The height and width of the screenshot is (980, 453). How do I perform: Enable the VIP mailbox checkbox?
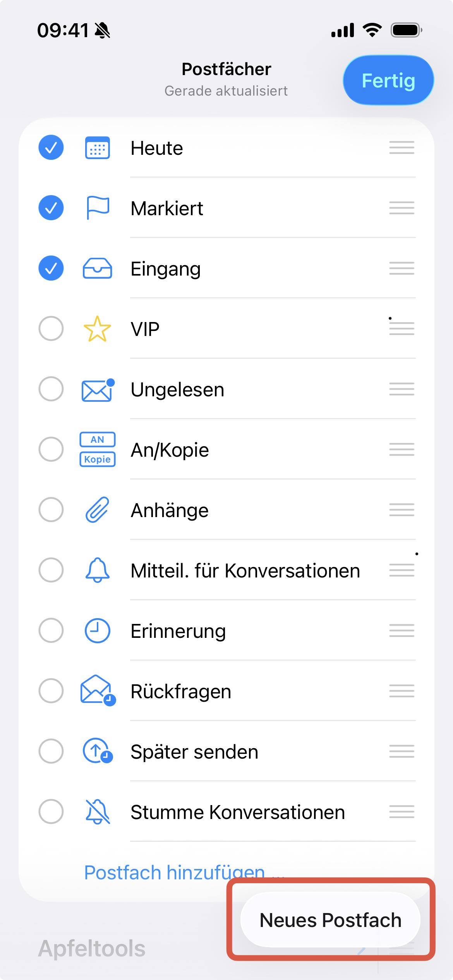pyautogui.click(x=51, y=329)
